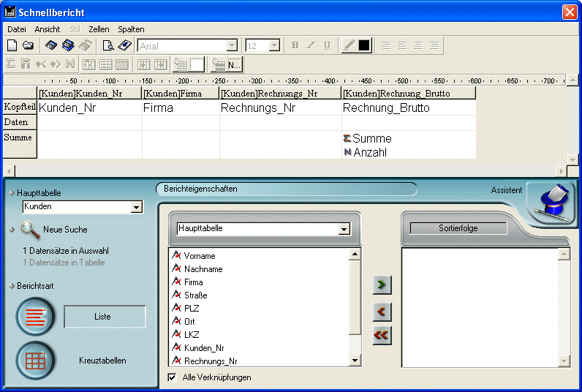The image size is (582, 392).
Task: Expand the Haupttabelle field source dropdown
Action: (x=344, y=230)
